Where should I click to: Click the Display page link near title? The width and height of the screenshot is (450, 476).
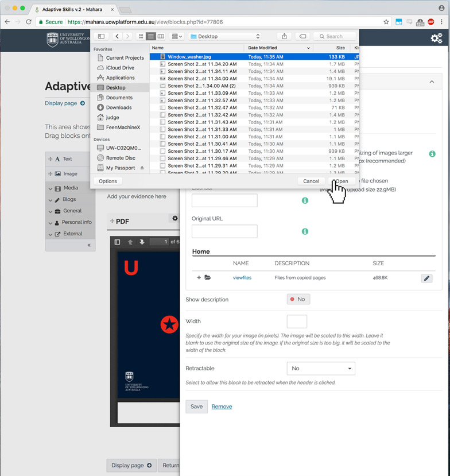click(65, 103)
